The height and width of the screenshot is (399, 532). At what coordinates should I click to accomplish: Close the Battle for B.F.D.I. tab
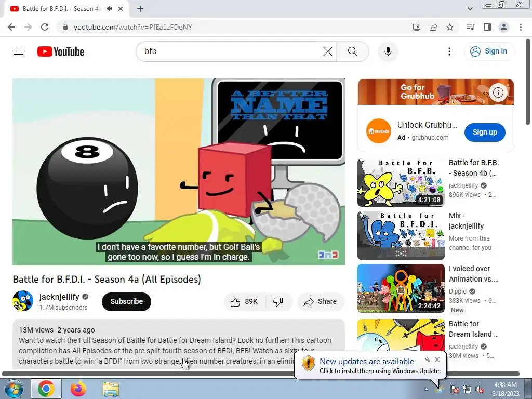(x=121, y=9)
